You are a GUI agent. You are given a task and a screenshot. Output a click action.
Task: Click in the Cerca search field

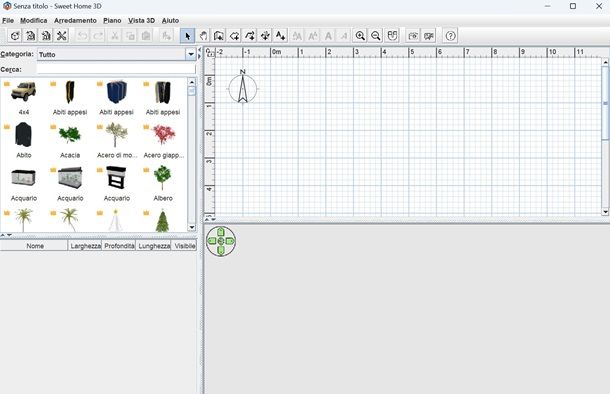coord(116,69)
